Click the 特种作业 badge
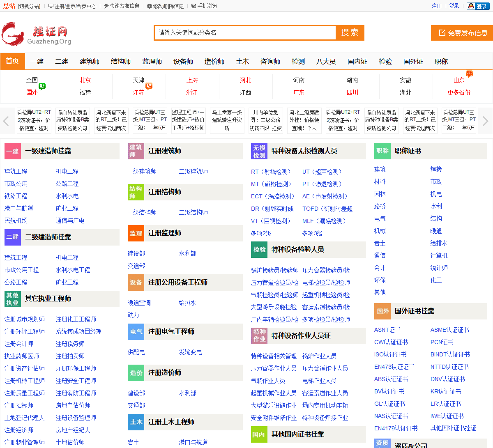 pos(259,336)
